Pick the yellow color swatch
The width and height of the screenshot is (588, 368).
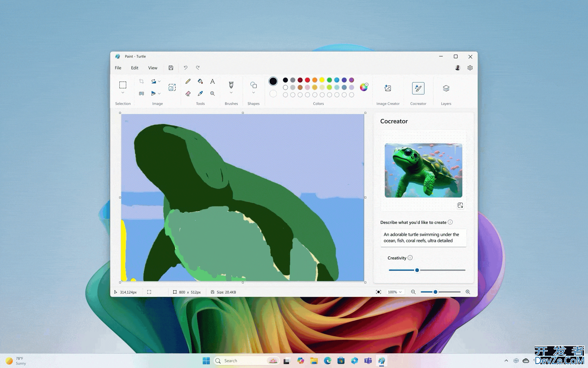point(322,80)
